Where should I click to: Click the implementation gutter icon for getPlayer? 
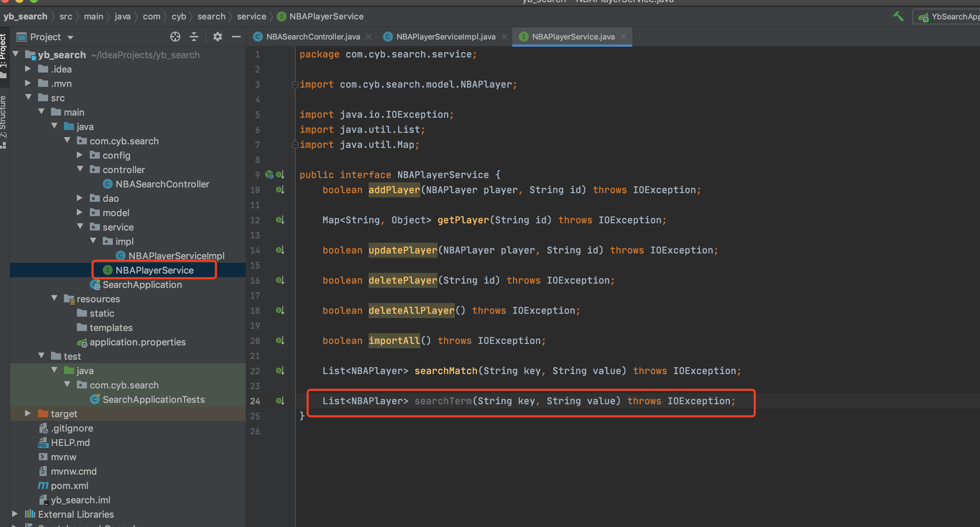[280, 220]
